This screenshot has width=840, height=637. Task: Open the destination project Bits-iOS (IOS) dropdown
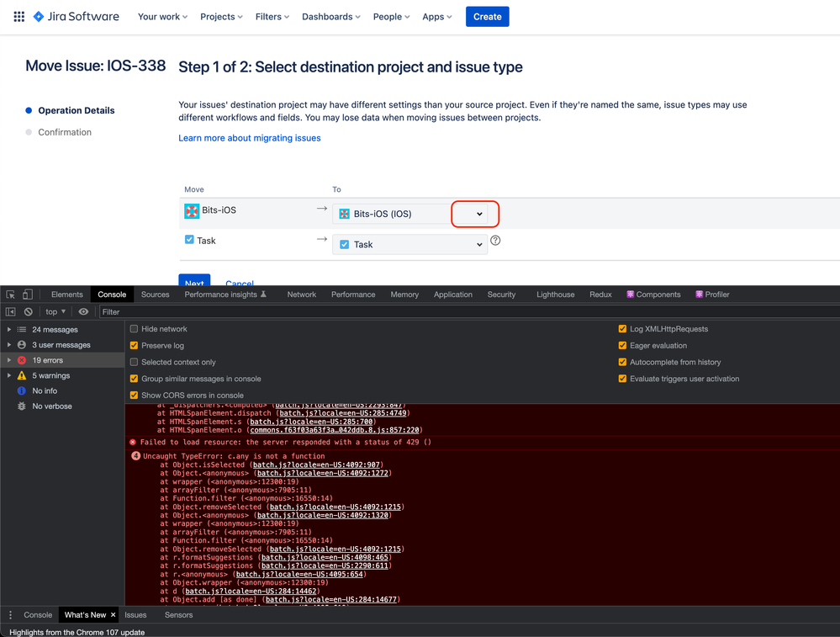coord(409,214)
